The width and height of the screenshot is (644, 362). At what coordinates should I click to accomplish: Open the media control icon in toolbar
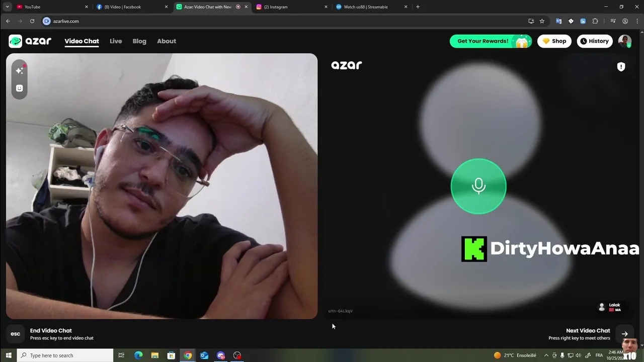click(x=613, y=21)
